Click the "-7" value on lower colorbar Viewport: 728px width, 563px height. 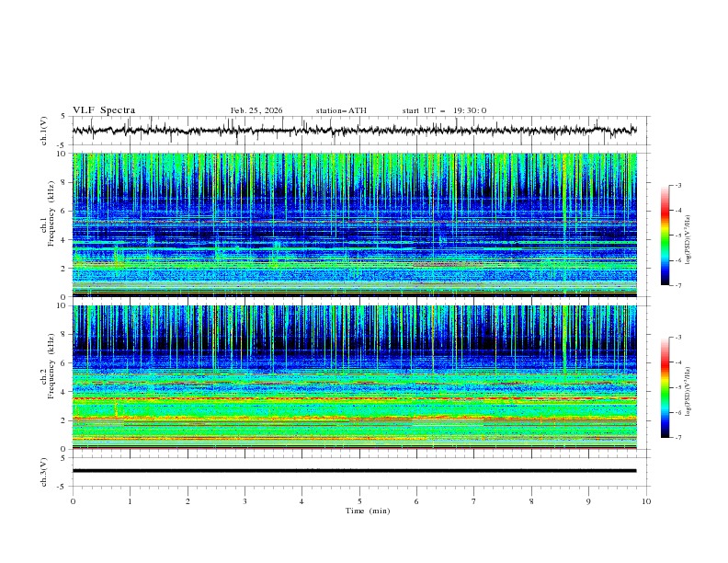click(x=677, y=437)
